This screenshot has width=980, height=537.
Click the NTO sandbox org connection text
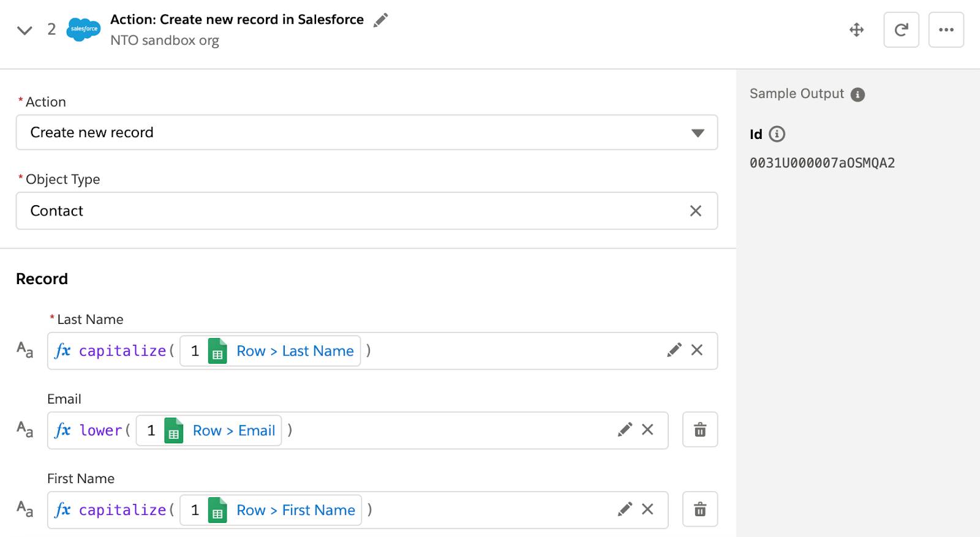coord(165,40)
